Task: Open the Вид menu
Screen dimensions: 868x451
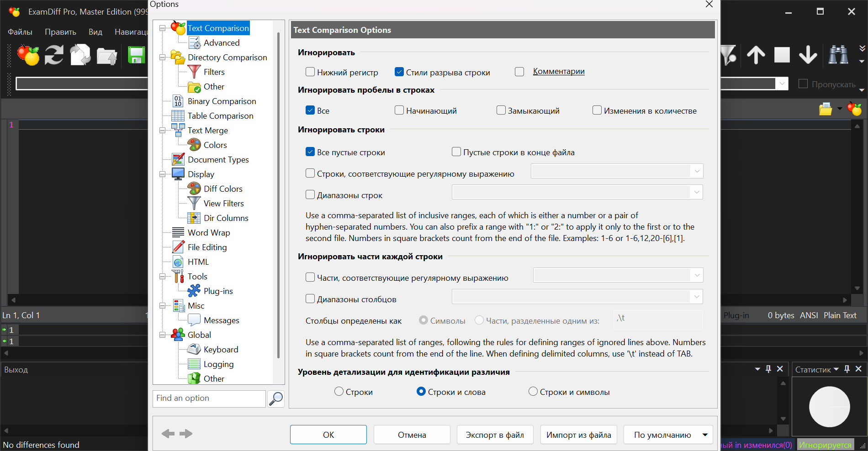Action: tap(95, 32)
